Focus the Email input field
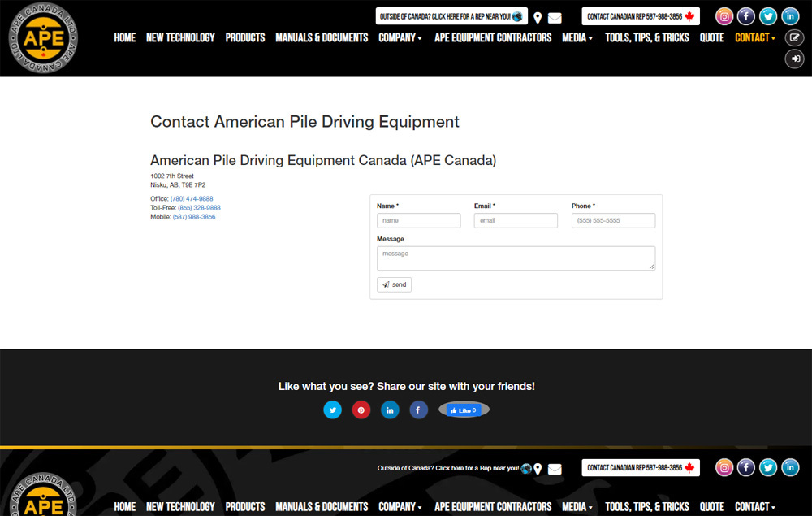This screenshot has width=812, height=516. pyautogui.click(x=516, y=220)
